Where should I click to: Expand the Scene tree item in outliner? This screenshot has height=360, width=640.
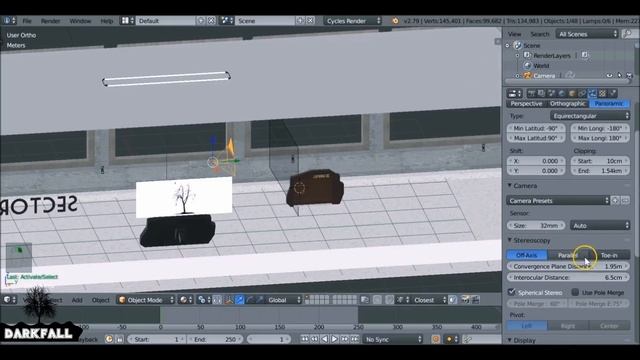(508, 46)
